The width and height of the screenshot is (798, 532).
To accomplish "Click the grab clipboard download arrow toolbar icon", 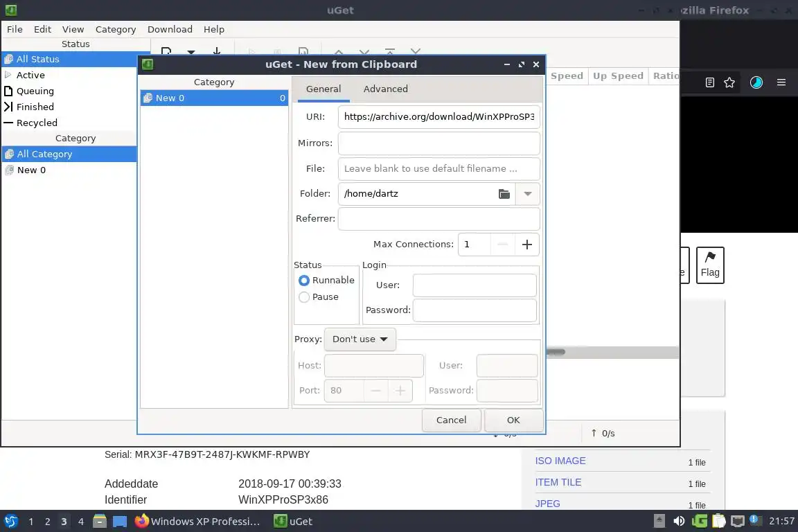I will point(216,51).
